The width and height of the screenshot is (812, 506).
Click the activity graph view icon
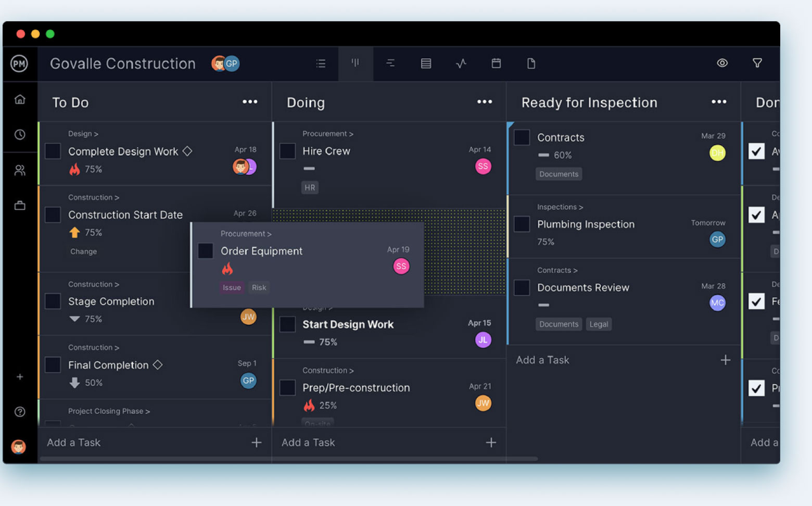pyautogui.click(x=461, y=63)
